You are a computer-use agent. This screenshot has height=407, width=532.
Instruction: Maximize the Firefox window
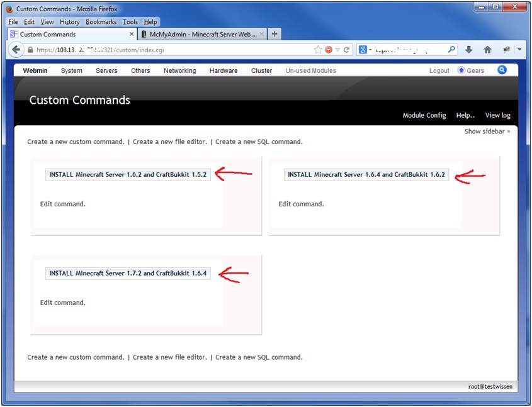coord(495,7)
